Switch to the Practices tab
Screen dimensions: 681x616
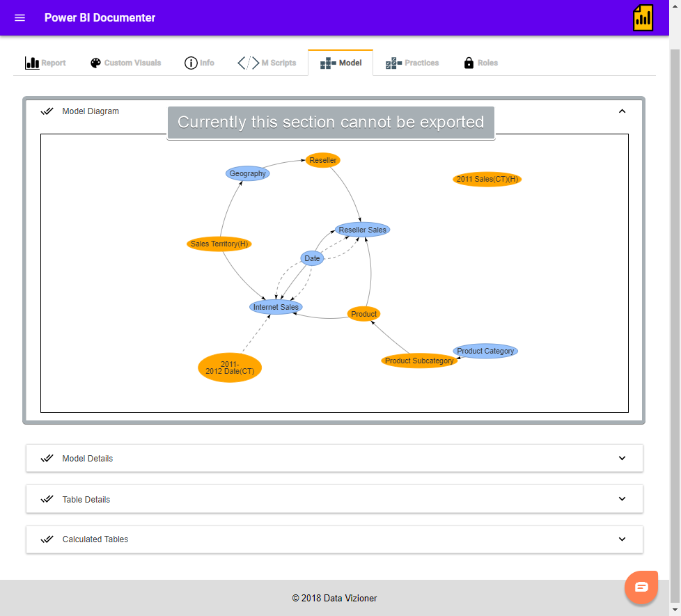click(x=412, y=63)
